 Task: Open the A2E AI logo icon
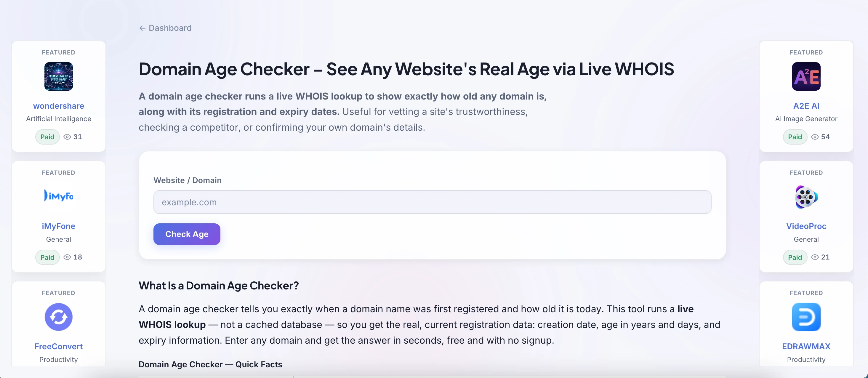(806, 76)
